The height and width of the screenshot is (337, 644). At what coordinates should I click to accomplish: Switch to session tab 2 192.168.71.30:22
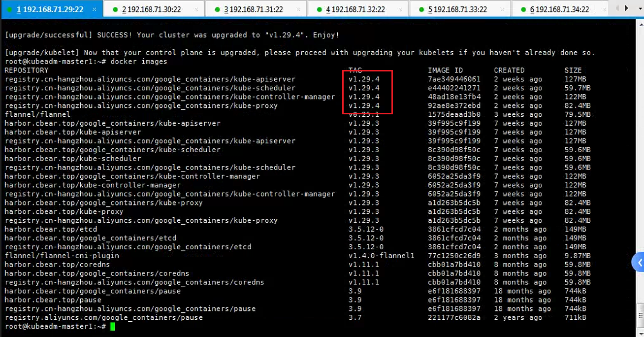pos(153,9)
